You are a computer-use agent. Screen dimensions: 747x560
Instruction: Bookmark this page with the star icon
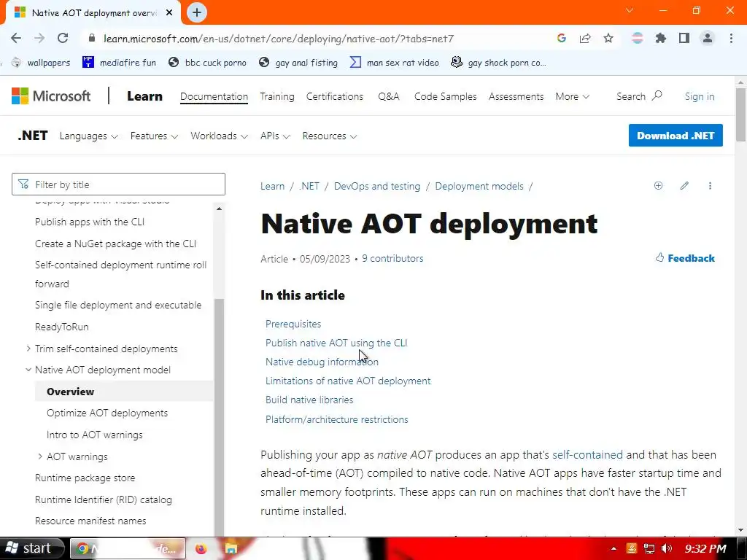608,39
